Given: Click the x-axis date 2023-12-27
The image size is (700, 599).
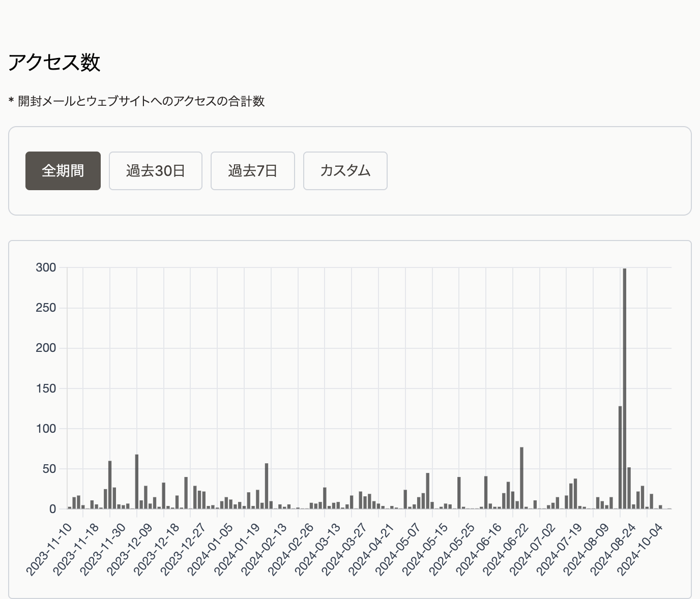Looking at the screenshot, I should coord(184,549).
